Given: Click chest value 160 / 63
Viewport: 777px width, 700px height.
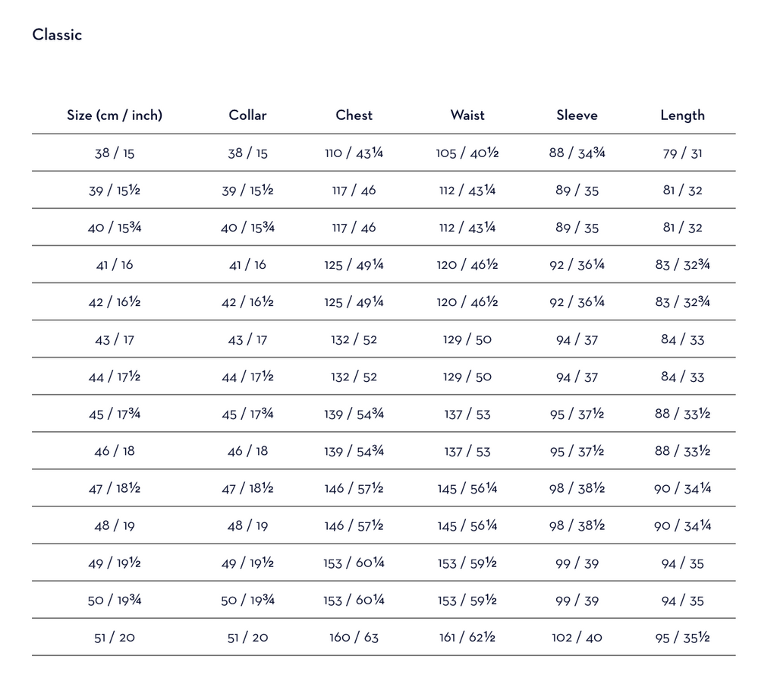Looking at the screenshot, I should (354, 638).
